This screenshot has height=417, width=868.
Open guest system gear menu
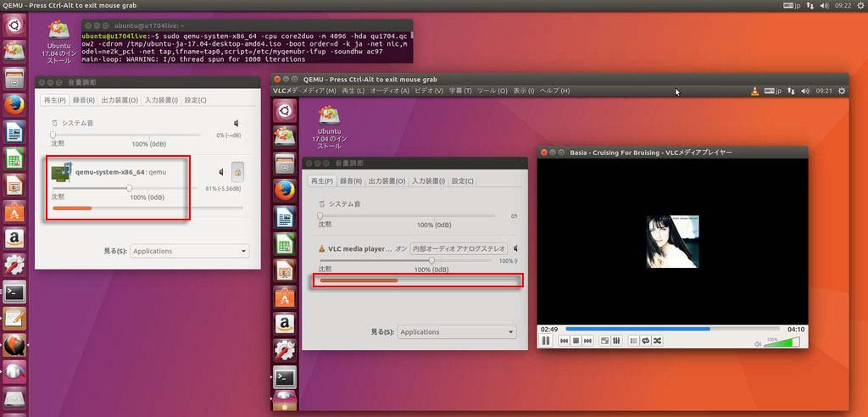(x=842, y=91)
